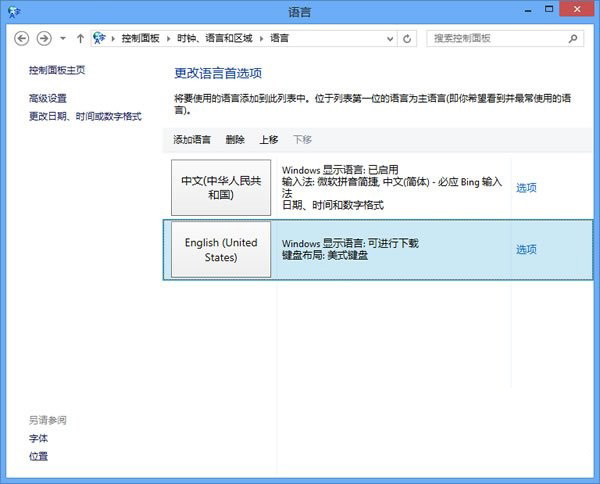Select the 中文(中华人民共和国) language tile
This screenshot has width=600, height=484.
(x=221, y=187)
